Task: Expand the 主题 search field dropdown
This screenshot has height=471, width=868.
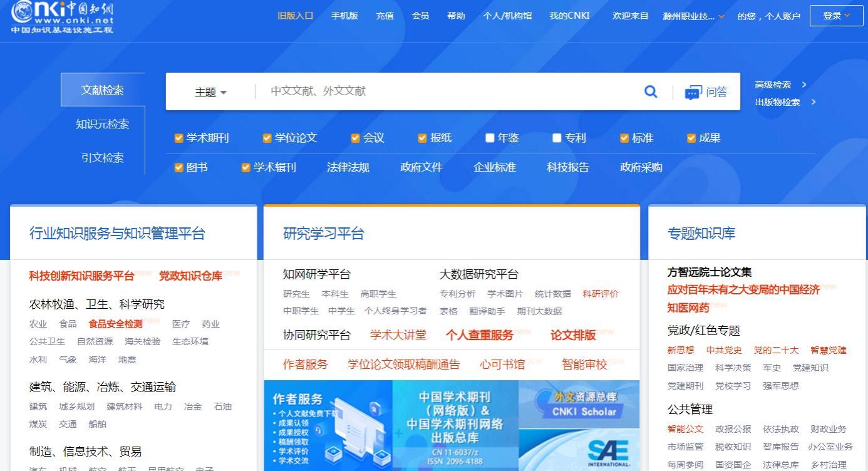Action: 210,92
